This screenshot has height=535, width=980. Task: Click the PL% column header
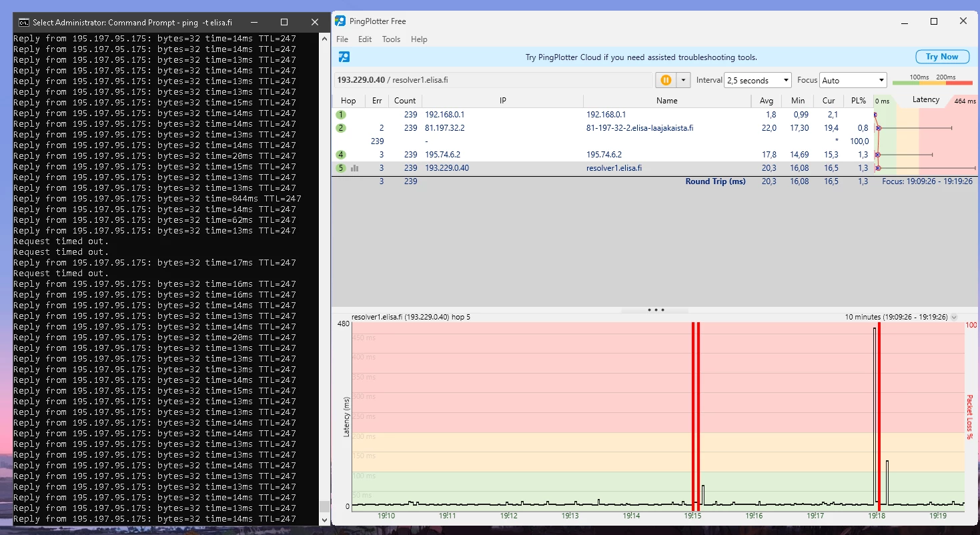pyautogui.click(x=859, y=101)
